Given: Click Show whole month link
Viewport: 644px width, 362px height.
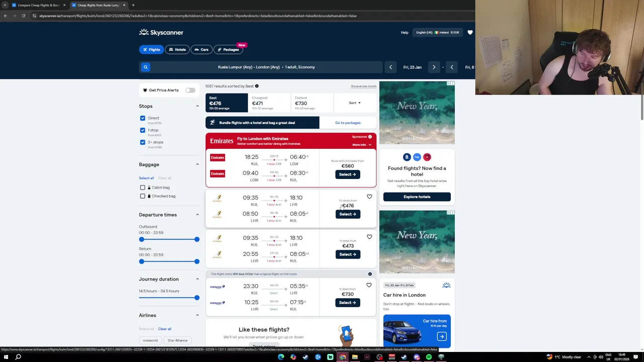Looking at the screenshot, I should point(363,86).
